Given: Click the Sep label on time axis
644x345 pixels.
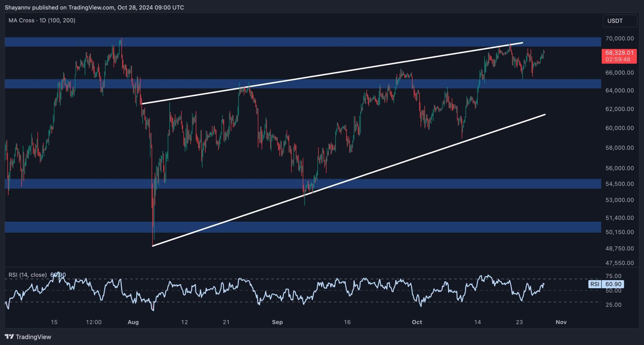Looking at the screenshot, I should (x=277, y=322).
